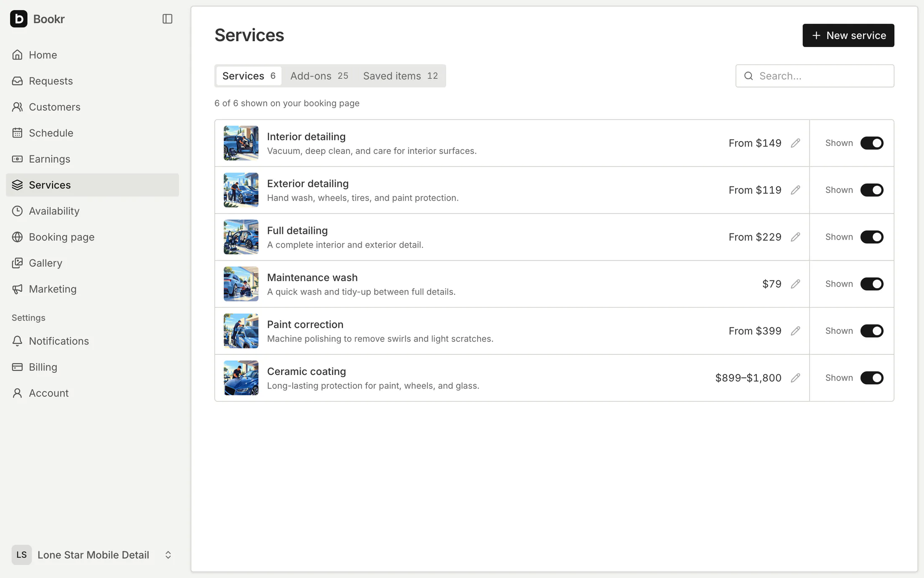Open the Ceramic coating edit pencil
Screen dimensions: 924x578
[795, 378]
